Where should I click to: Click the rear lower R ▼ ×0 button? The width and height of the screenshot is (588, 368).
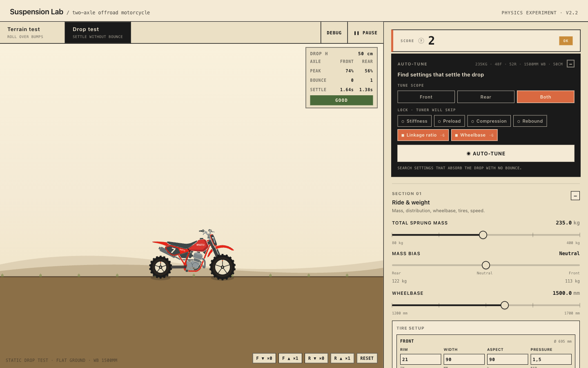[x=316, y=358]
